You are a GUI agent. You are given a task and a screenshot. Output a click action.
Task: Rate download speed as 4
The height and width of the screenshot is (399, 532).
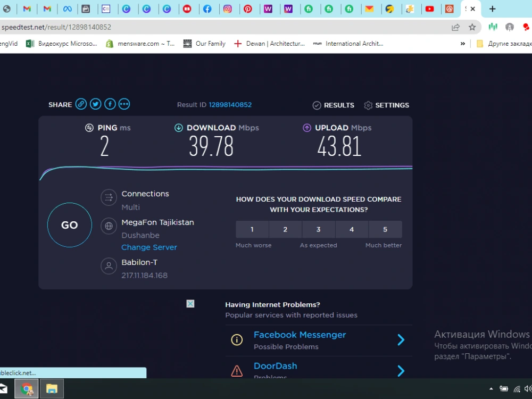pyautogui.click(x=352, y=229)
